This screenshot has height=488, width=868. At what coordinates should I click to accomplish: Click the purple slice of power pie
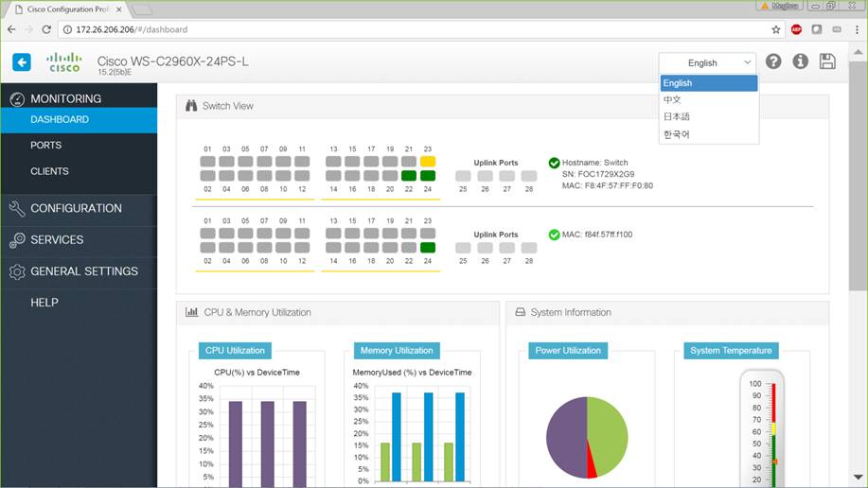(565, 437)
